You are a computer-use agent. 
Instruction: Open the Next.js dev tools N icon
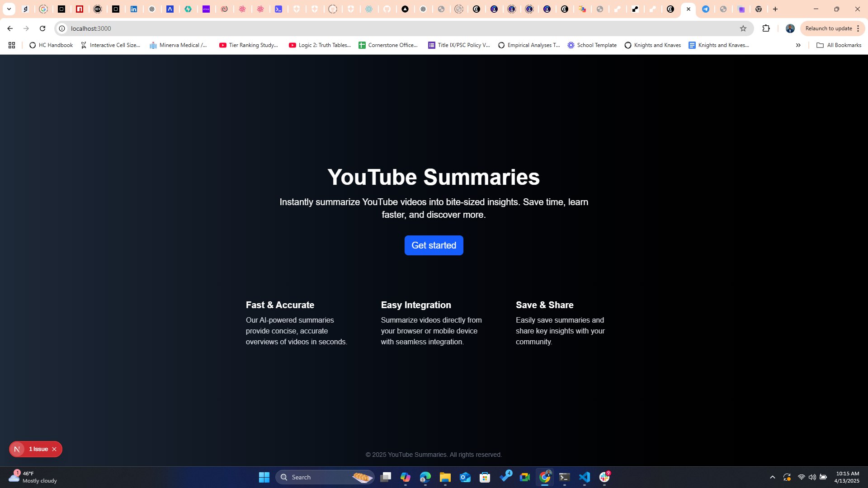tap(17, 449)
